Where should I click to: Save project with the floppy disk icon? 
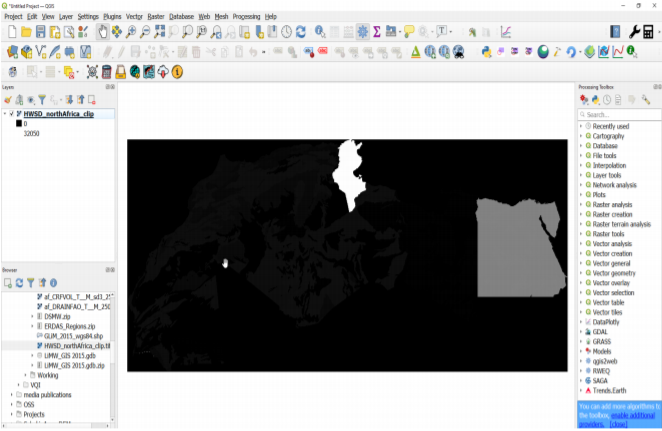click(x=41, y=32)
